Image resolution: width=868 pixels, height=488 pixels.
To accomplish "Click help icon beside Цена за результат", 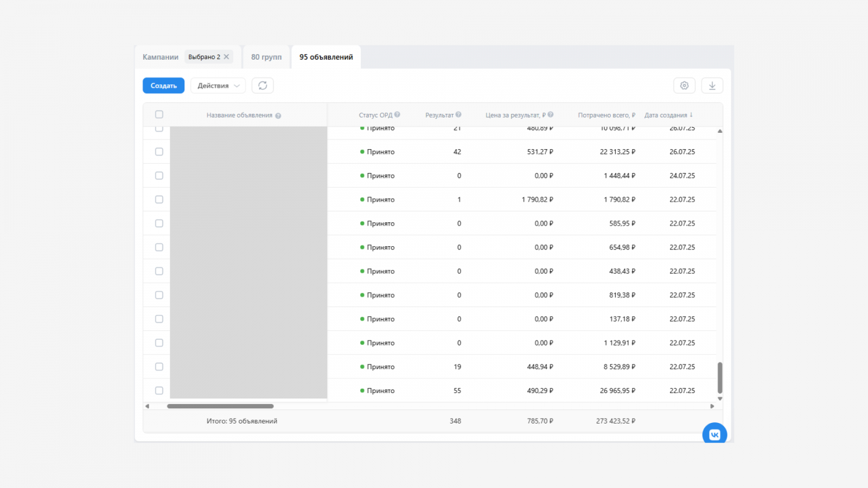I will pos(551,114).
